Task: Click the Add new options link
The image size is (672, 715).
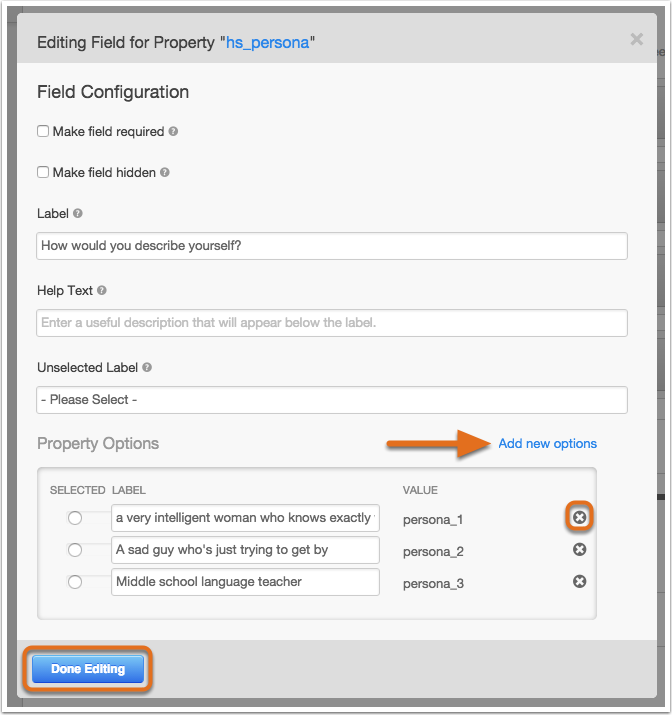Action: coord(548,443)
